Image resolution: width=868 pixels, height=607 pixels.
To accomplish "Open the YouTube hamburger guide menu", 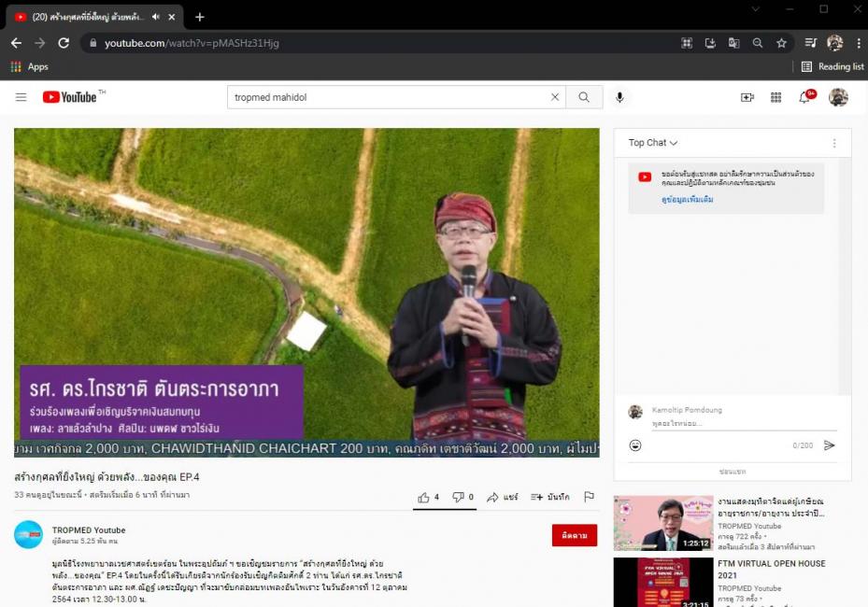I will click(21, 97).
